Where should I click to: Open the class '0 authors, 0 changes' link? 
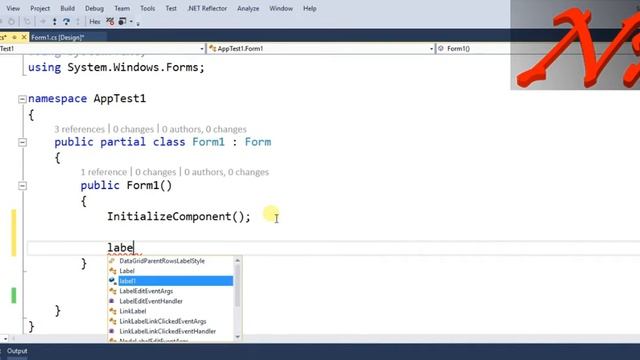click(204, 129)
